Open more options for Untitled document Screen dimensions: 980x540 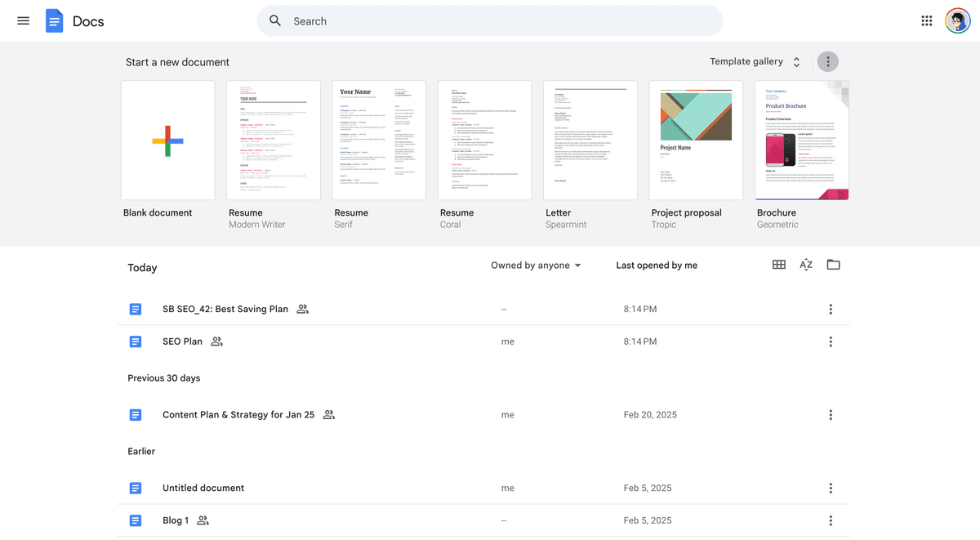coord(831,488)
